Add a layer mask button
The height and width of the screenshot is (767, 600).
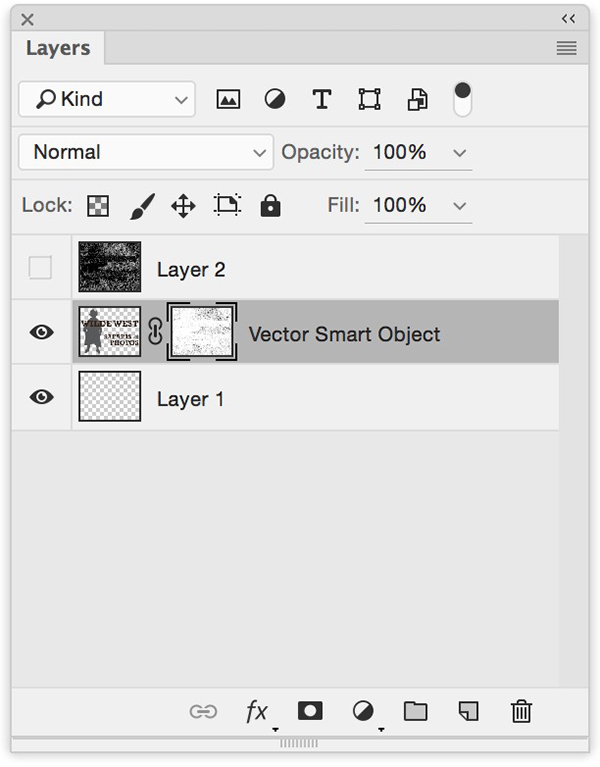click(x=310, y=711)
